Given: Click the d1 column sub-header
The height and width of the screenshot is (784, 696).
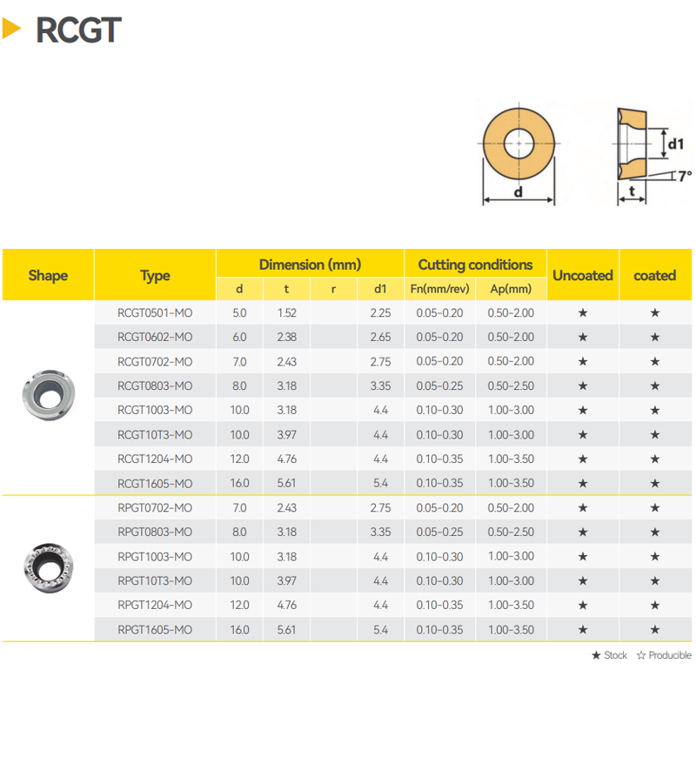Looking at the screenshot, I should click(380, 289).
